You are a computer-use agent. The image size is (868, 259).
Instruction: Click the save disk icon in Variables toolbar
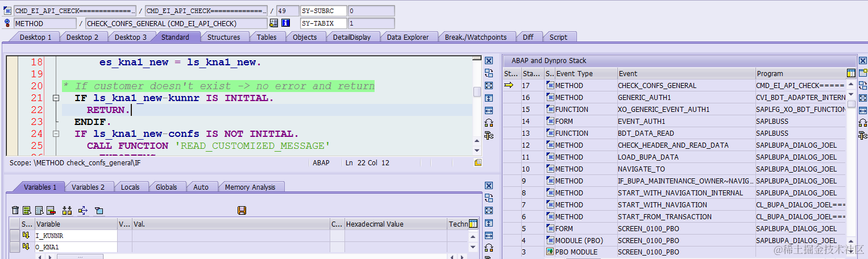[242, 211]
